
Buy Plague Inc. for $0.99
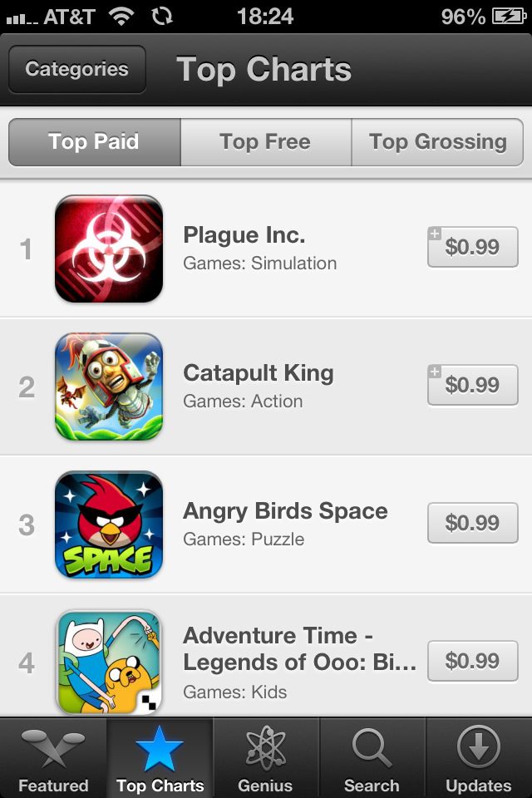pyautogui.click(x=473, y=247)
